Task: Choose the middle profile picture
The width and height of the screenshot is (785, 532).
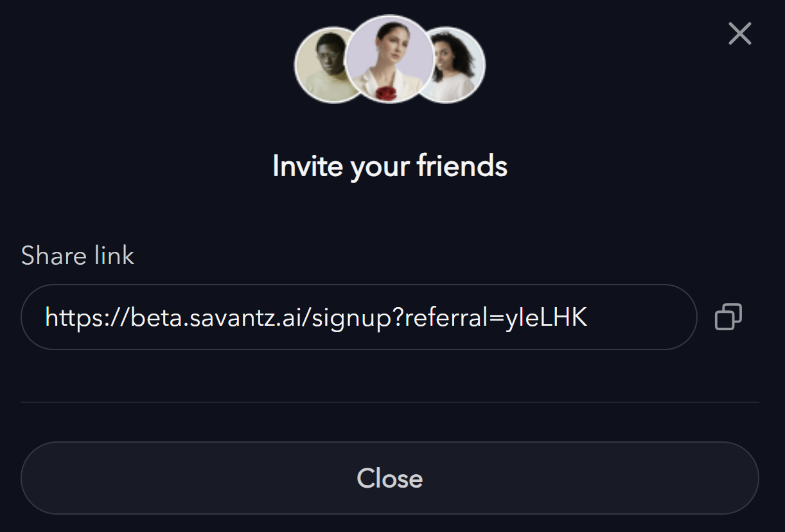Action: (389, 59)
